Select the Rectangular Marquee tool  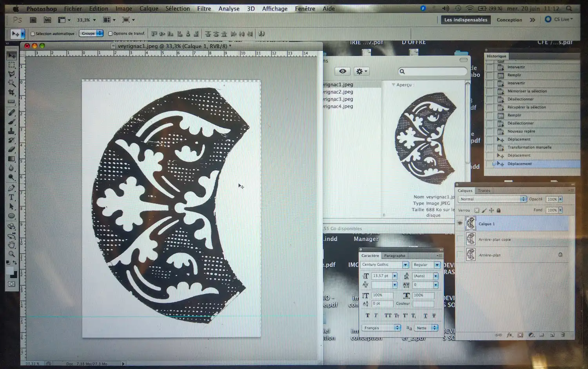(12, 65)
